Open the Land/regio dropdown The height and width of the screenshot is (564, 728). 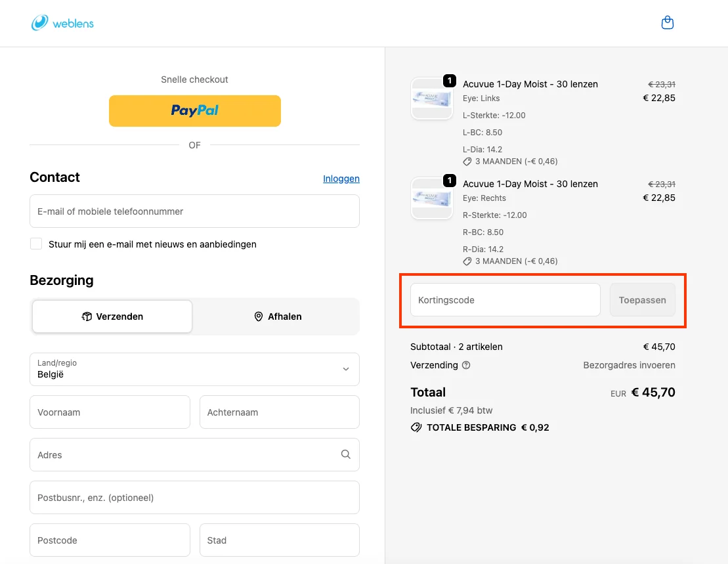(x=194, y=369)
